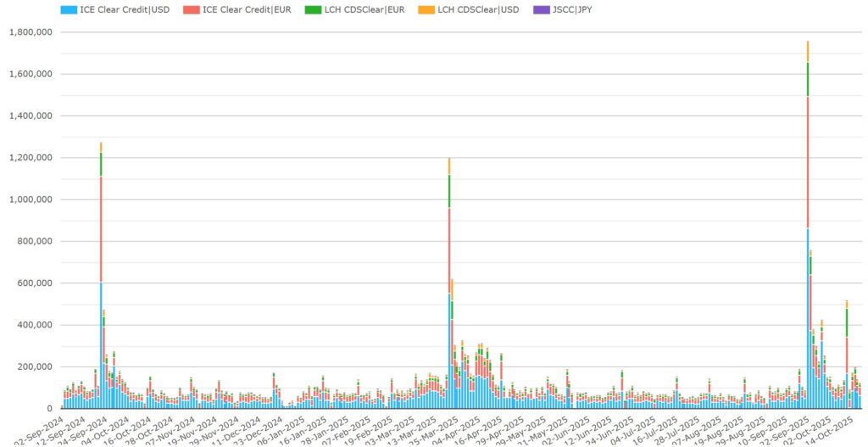
Task: Click the 1,800,000 y-axis label
Action: coord(31,32)
